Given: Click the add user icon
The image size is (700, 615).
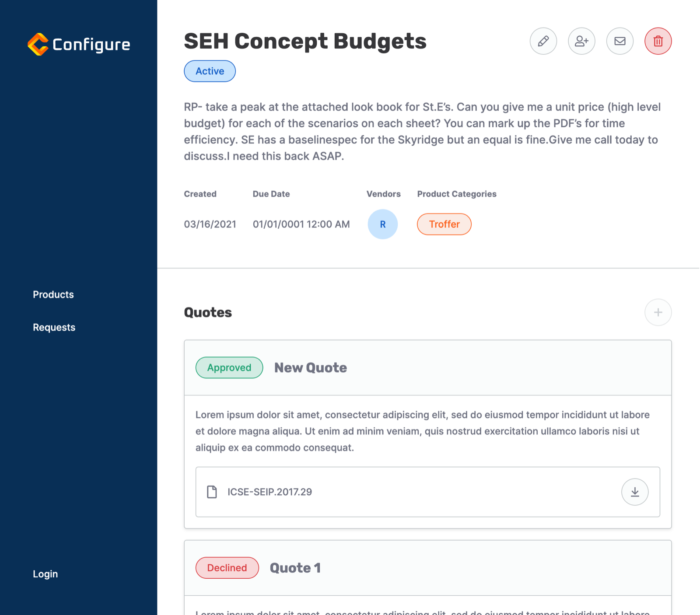Looking at the screenshot, I should pyautogui.click(x=581, y=41).
